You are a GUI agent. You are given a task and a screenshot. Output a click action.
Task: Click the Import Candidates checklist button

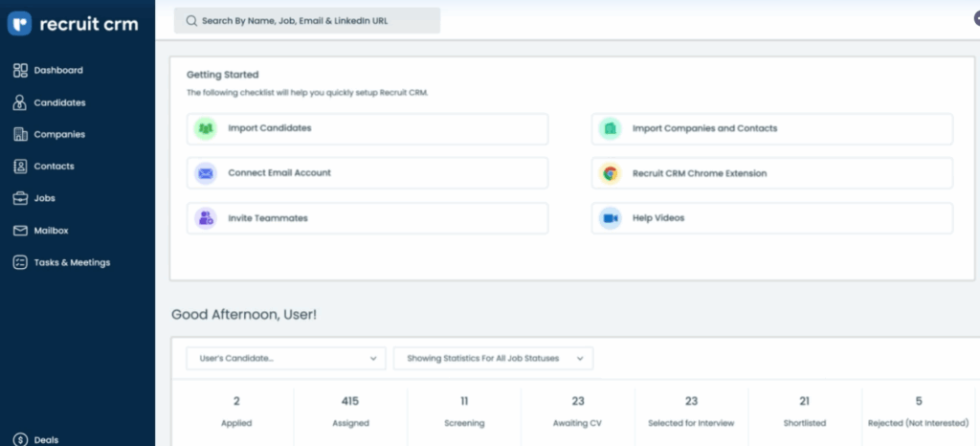(x=367, y=128)
